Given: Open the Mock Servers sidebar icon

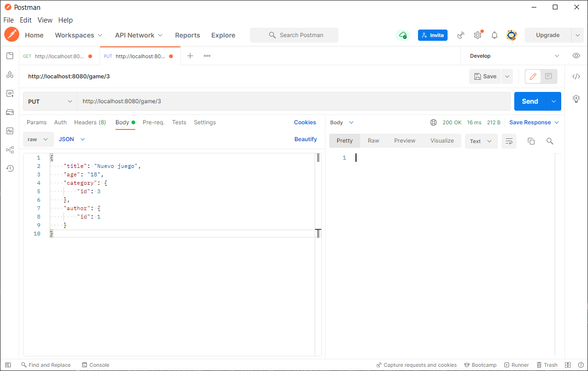Looking at the screenshot, I should tap(10, 112).
